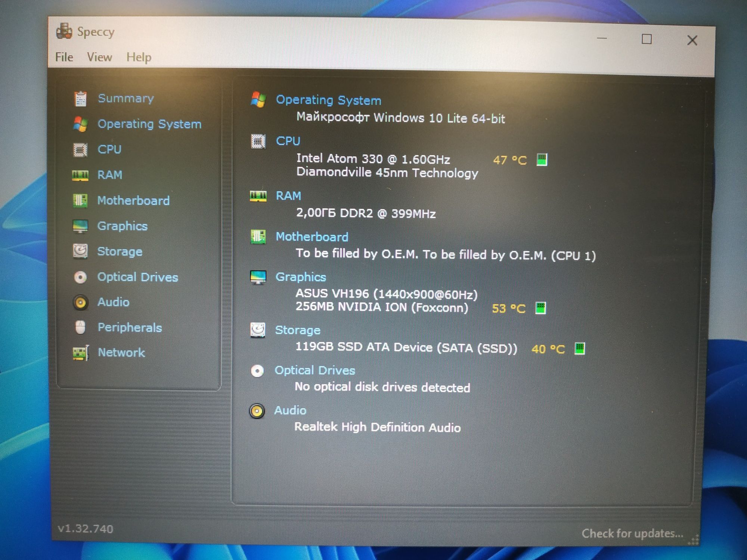Click the version number v1.32.740
The width and height of the screenshot is (747, 560).
[x=86, y=529]
